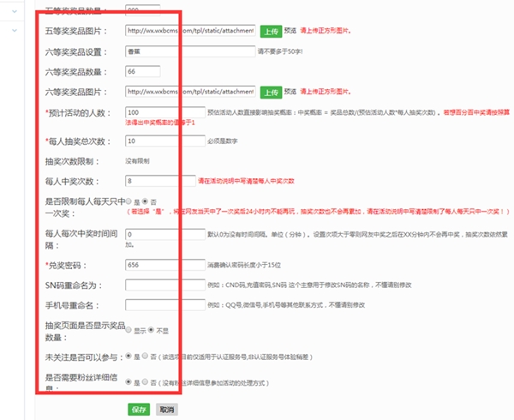
Task: Click the 六等奖奖品设置 input field
Action: (190, 51)
